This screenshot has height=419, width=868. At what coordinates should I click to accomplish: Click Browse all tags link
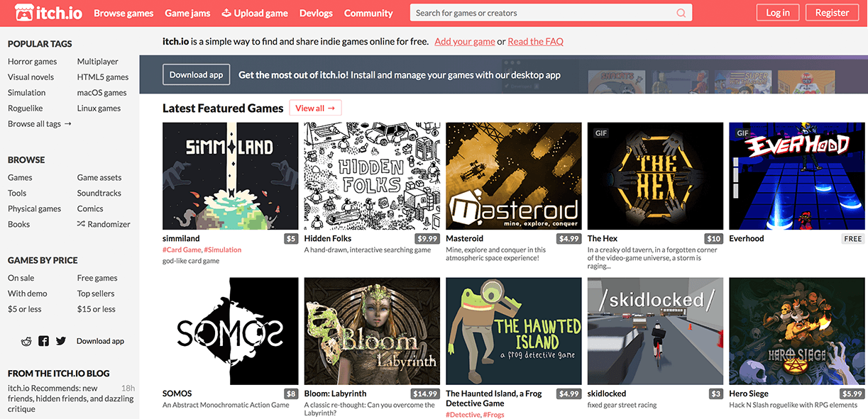[x=40, y=124]
